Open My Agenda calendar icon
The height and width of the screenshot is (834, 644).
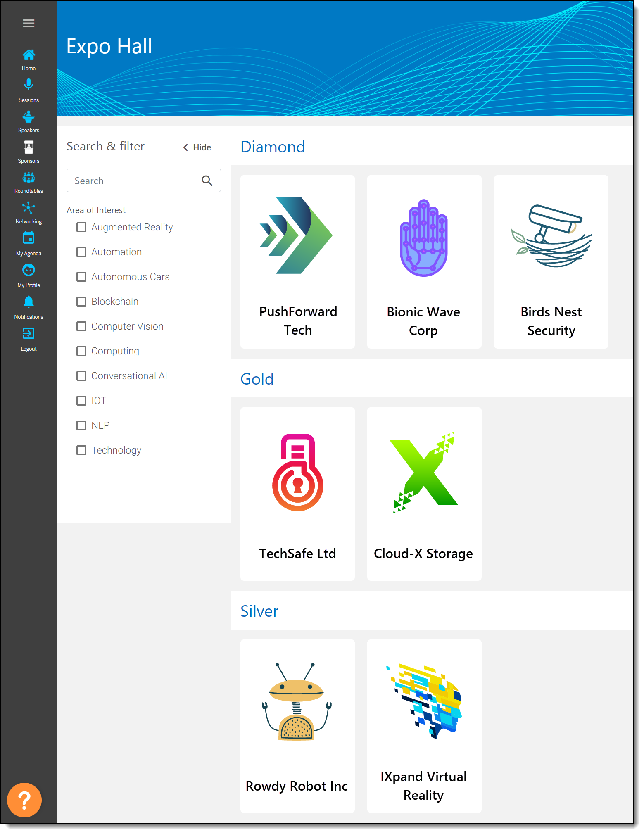pos(29,238)
